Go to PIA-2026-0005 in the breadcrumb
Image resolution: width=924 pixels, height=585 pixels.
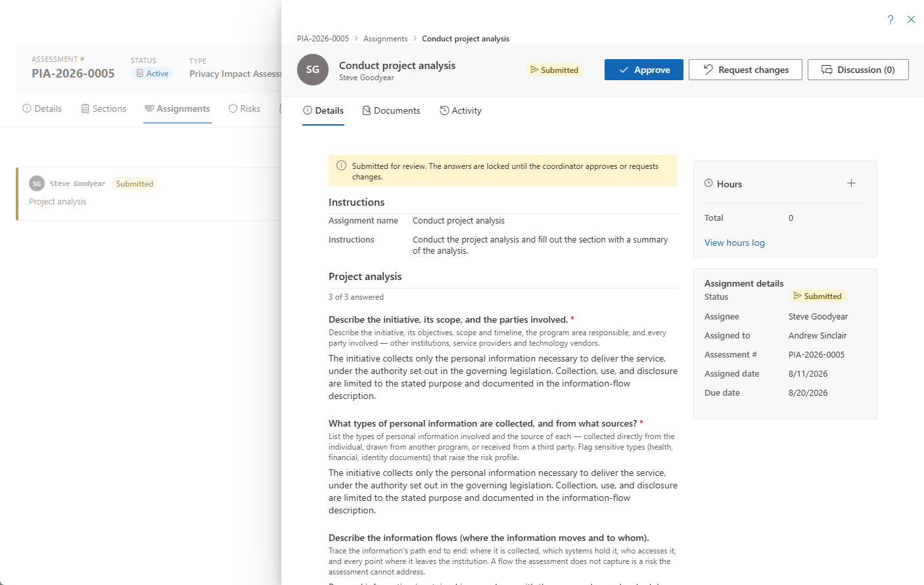pyautogui.click(x=323, y=39)
